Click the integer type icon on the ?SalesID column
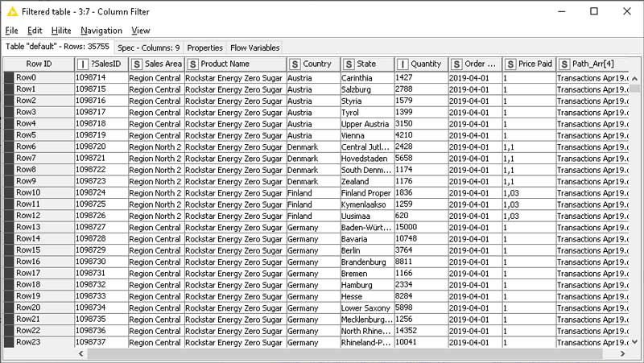 pyautogui.click(x=83, y=64)
